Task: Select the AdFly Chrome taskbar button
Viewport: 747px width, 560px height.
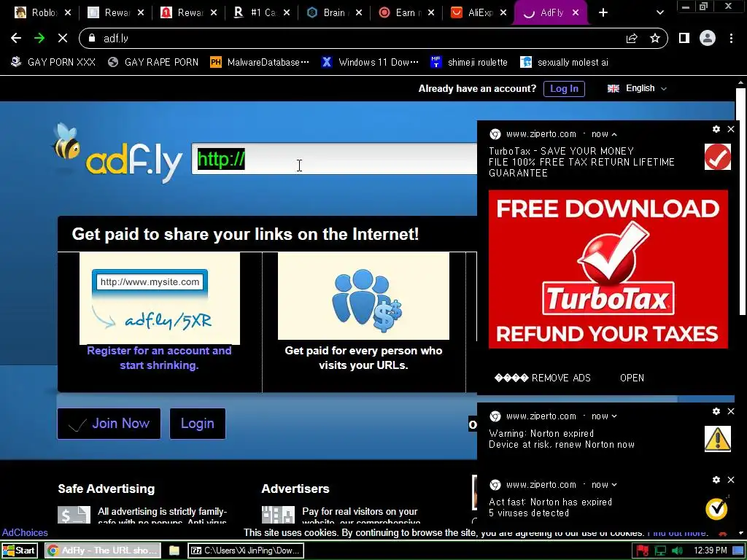Action: click(103, 551)
